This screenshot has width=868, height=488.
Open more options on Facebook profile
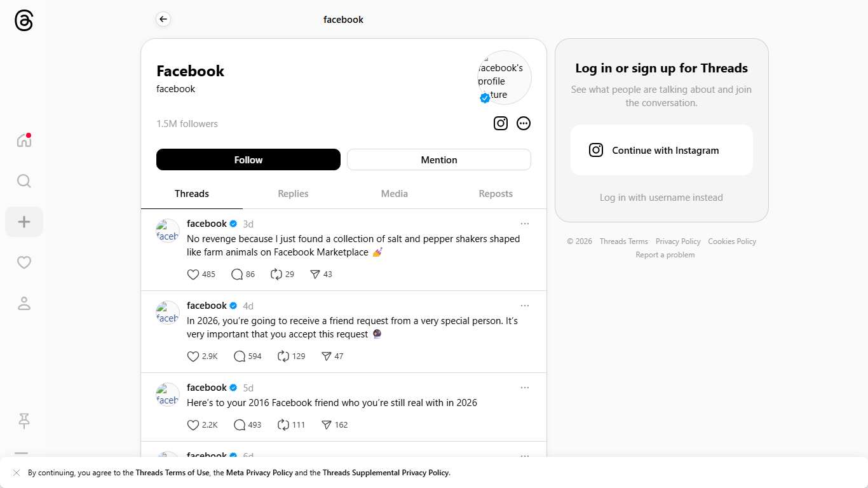coord(524,123)
